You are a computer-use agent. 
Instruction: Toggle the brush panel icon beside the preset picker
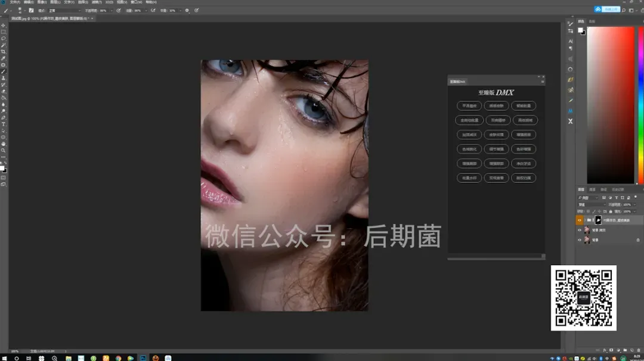(x=31, y=11)
